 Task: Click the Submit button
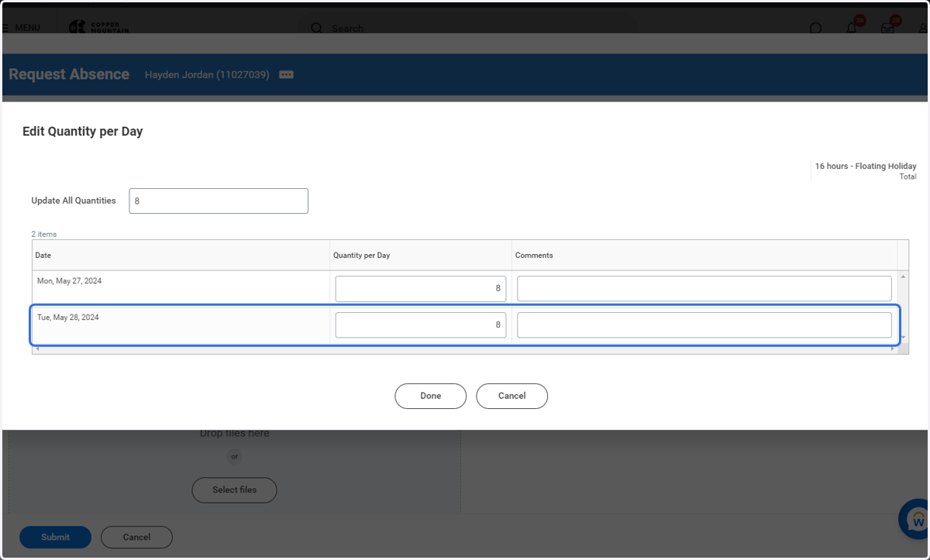55,537
